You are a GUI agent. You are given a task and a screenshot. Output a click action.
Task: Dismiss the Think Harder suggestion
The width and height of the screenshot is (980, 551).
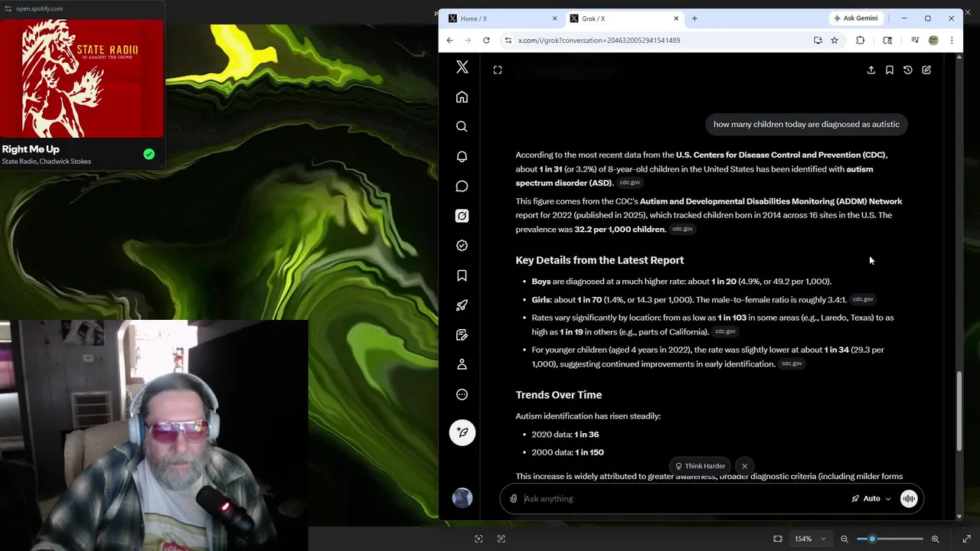(744, 466)
